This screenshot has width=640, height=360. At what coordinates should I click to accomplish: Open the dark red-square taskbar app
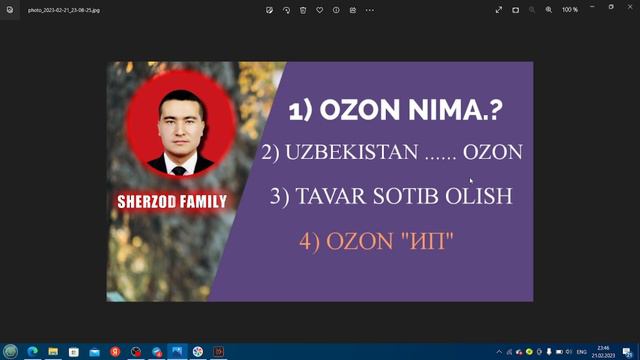pos(219,351)
